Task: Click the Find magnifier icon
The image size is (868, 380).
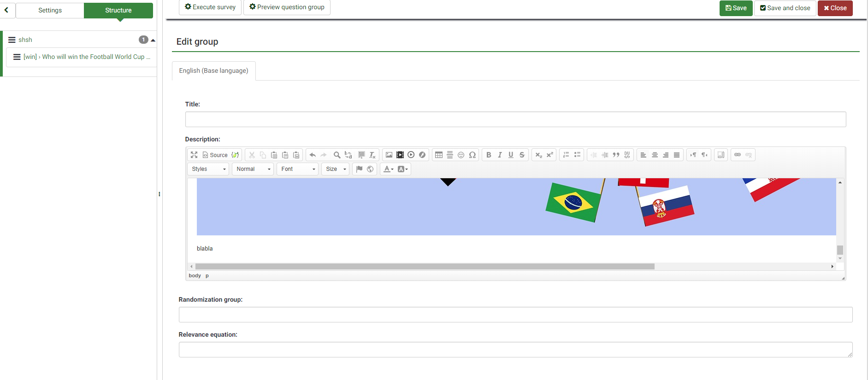Action: tap(337, 155)
